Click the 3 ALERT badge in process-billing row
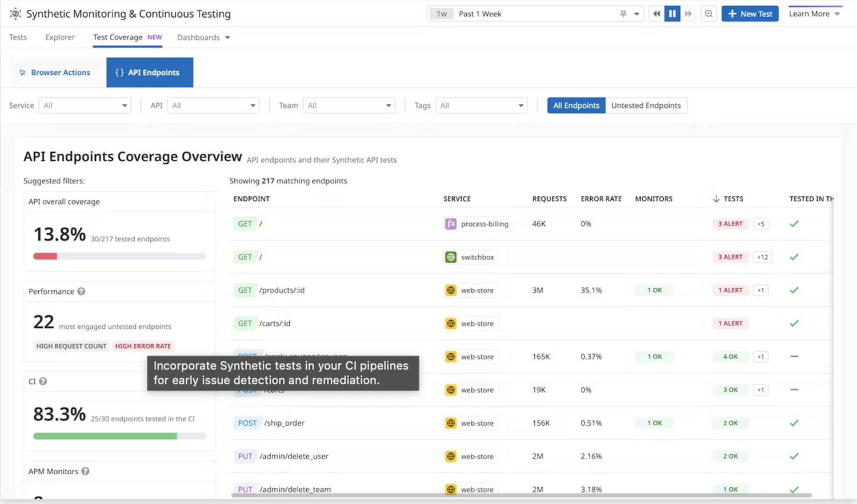The width and height of the screenshot is (857, 504). [730, 224]
